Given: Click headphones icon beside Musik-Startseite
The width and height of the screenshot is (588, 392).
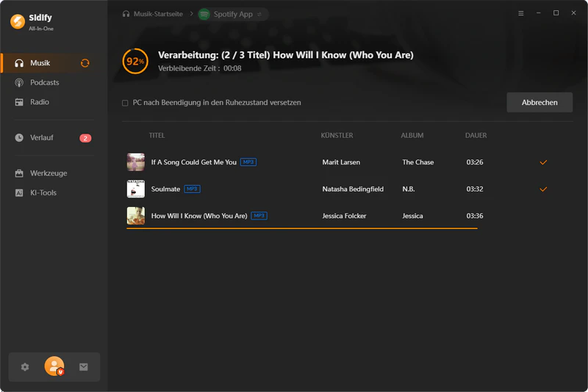Looking at the screenshot, I should [x=126, y=14].
